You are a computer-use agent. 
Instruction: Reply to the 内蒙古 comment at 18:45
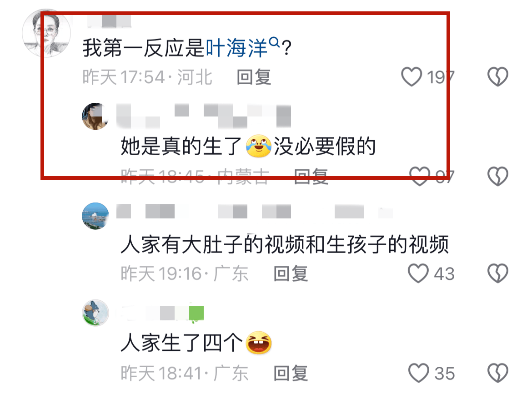pyautogui.click(x=311, y=176)
